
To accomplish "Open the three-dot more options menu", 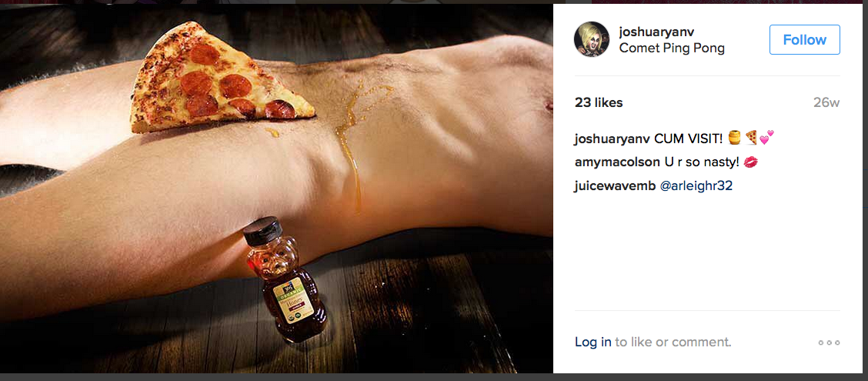I will click(830, 343).
